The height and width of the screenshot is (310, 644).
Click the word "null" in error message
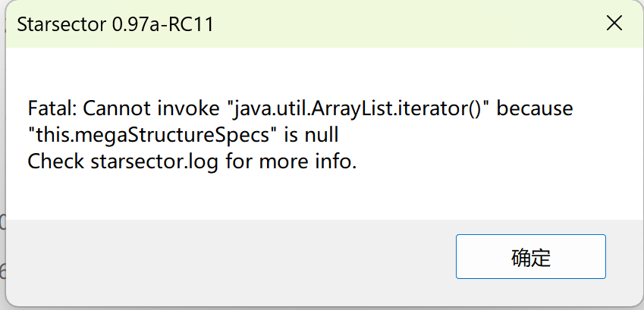point(319,136)
